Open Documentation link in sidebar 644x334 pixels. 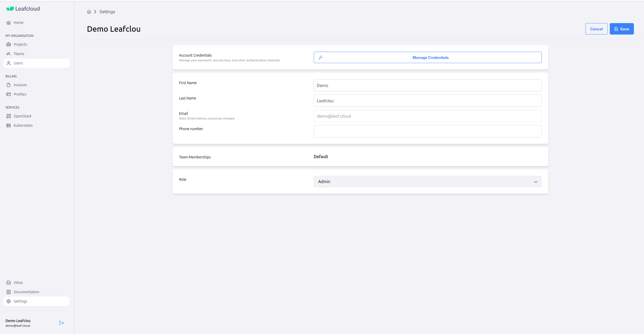37,292
